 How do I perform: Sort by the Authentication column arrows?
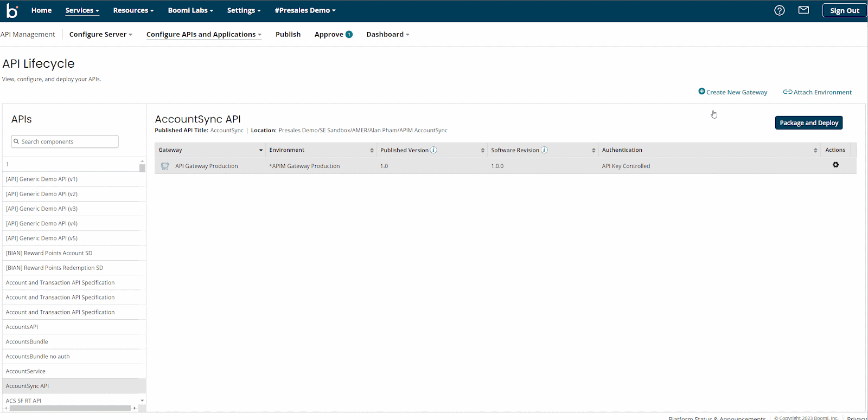(x=815, y=150)
